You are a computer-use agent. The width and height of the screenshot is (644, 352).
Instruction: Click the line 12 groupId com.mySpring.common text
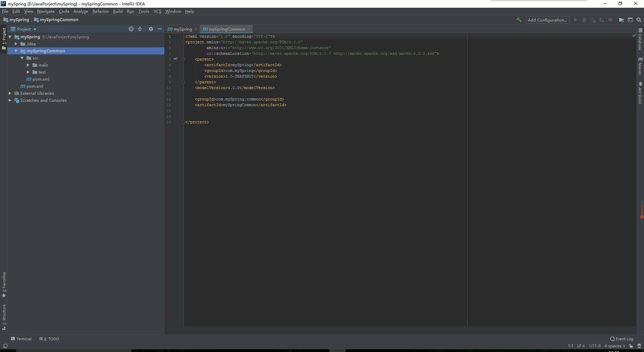pyautogui.click(x=239, y=99)
